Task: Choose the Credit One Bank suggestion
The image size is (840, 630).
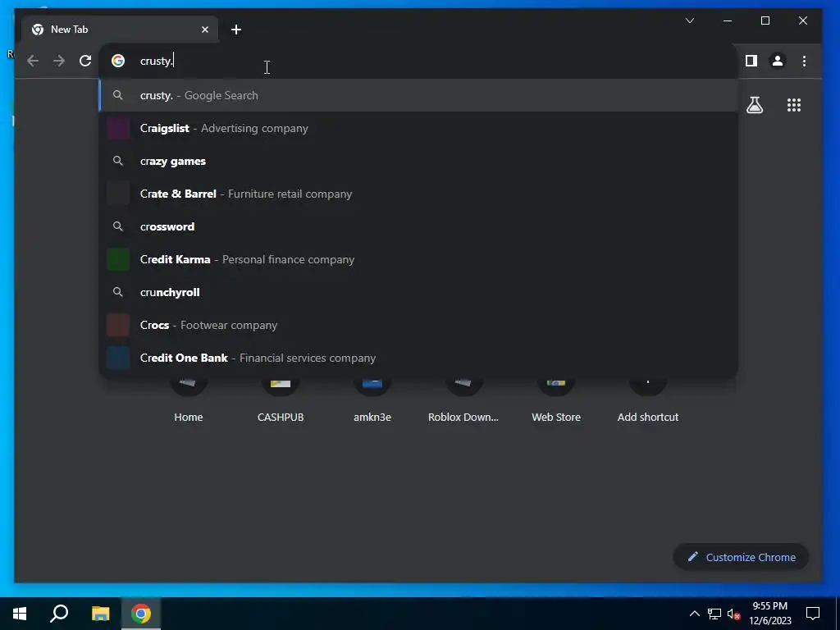Action: click(419, 358)
